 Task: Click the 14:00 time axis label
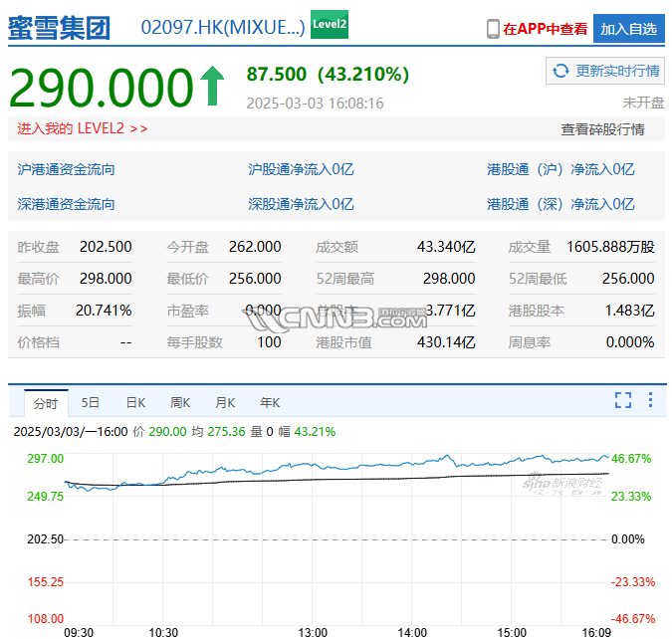click(x=412, y=633)
